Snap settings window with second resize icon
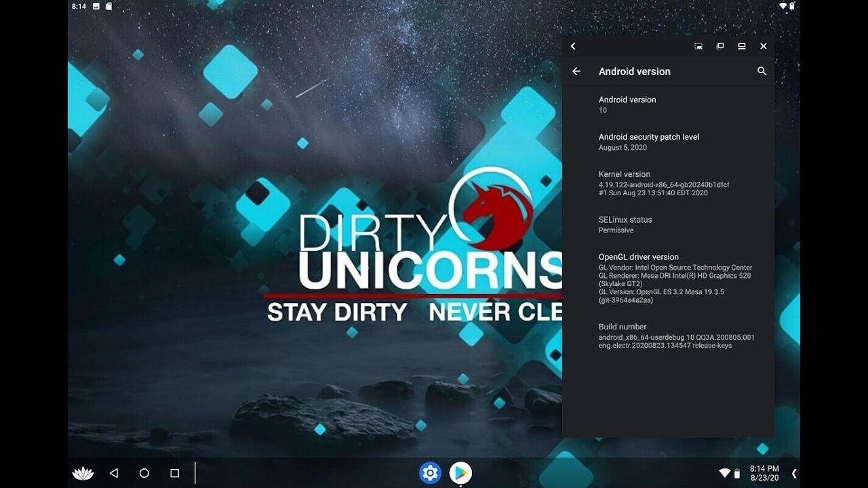This screenshot has width=868, height=488. pos(720,46)
